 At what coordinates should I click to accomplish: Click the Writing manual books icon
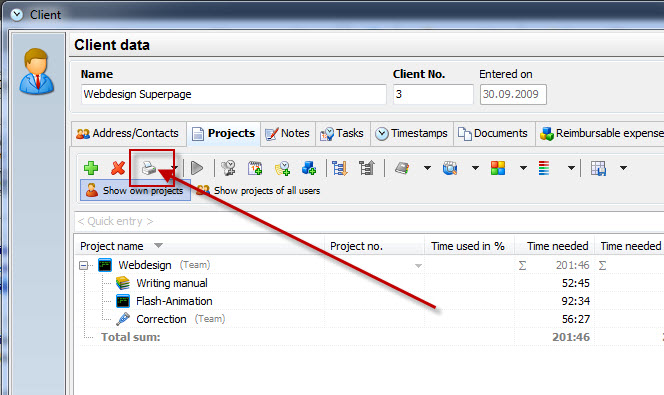tap(123, 283)
